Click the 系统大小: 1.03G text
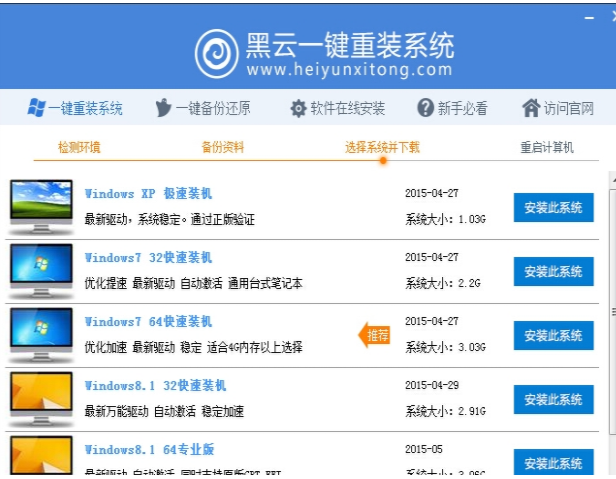 click(446, 219)
